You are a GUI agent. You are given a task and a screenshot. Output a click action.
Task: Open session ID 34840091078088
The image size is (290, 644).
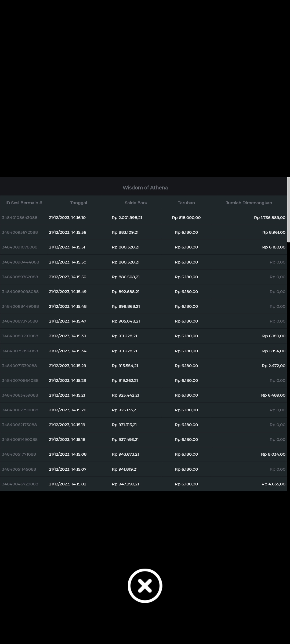[x=20, y=247]
